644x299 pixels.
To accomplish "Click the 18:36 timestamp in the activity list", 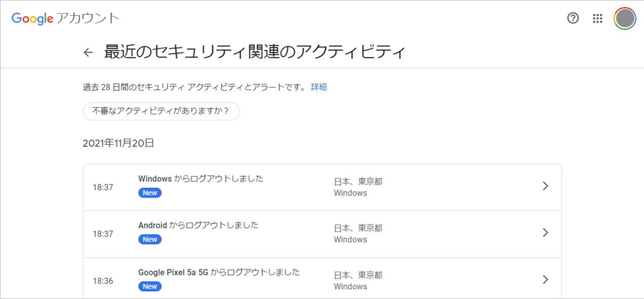I will click(103, 281).
